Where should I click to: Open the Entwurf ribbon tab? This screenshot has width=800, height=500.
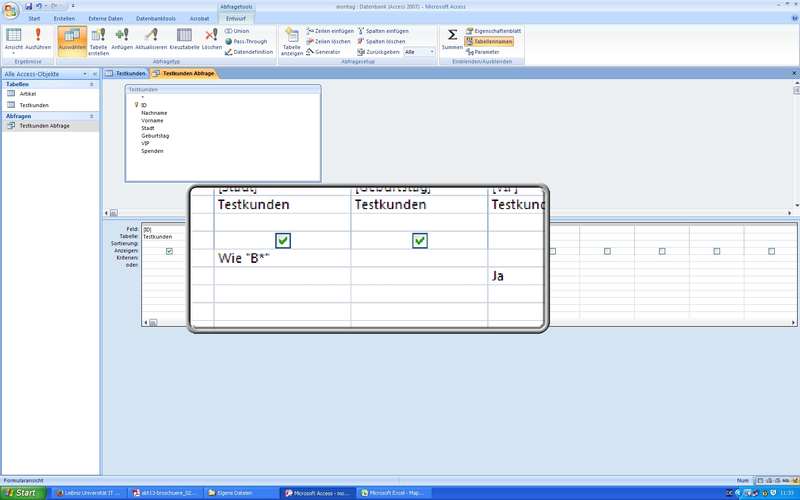(236, 19)
